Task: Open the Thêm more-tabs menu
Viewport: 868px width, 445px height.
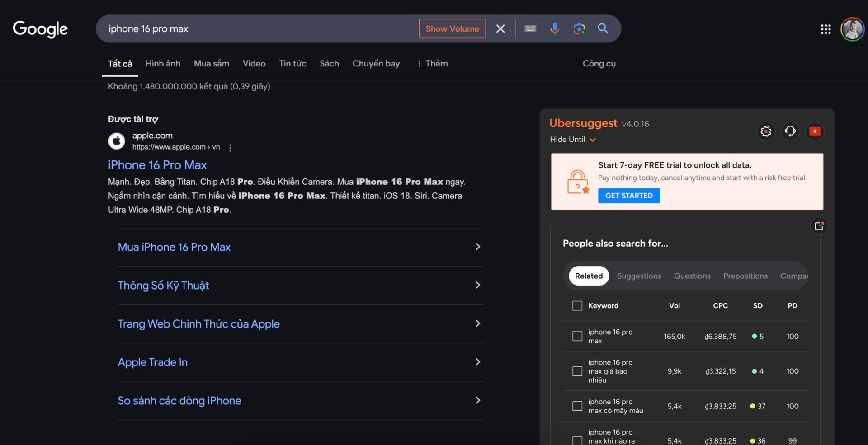Action: [432, 64]
